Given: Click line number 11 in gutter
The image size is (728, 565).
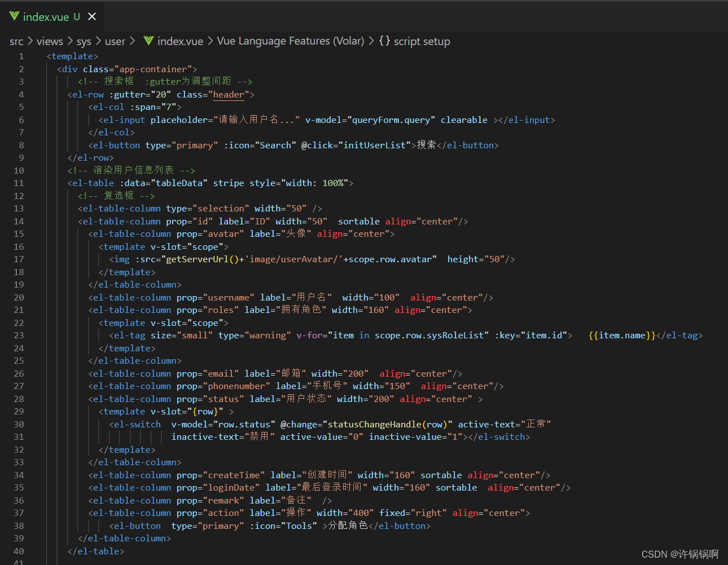Looking at the screenshot, I should click(x=19, y=183).
